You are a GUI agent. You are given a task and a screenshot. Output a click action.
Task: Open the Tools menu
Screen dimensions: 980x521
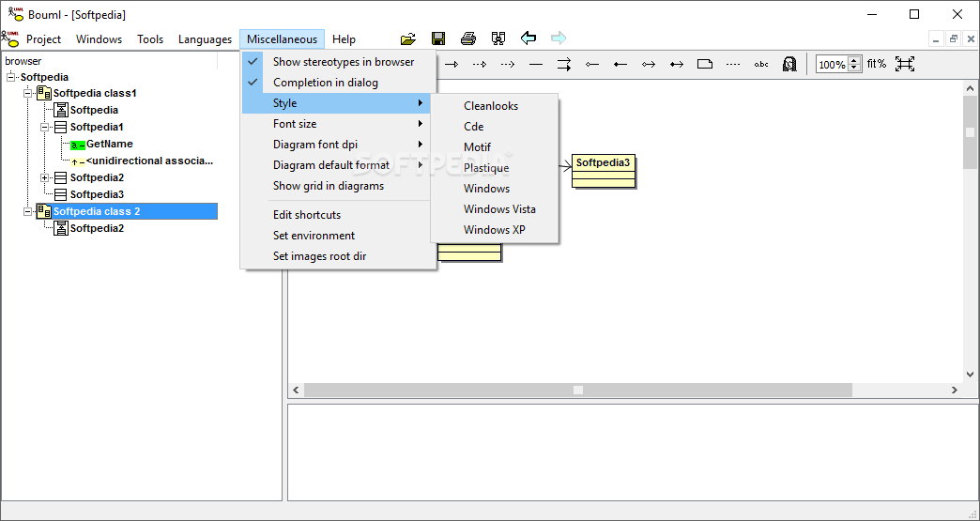150,38
